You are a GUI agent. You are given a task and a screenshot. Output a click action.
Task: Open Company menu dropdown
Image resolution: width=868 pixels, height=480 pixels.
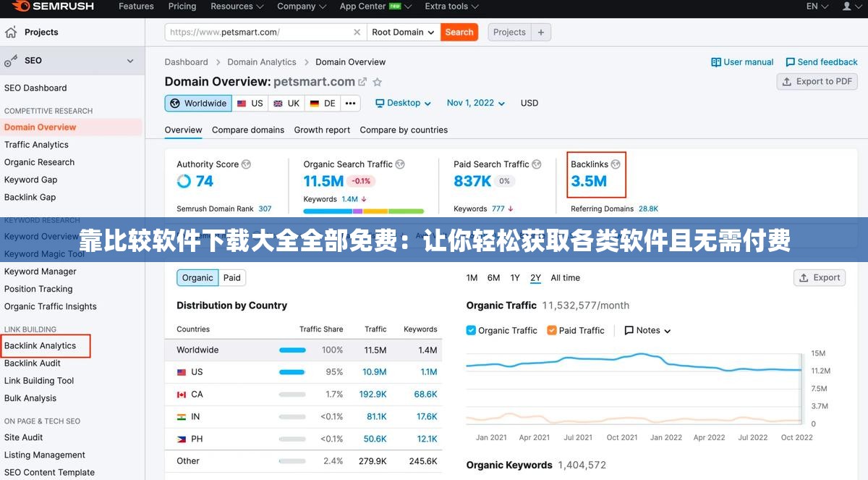click(x=301, y=7)
